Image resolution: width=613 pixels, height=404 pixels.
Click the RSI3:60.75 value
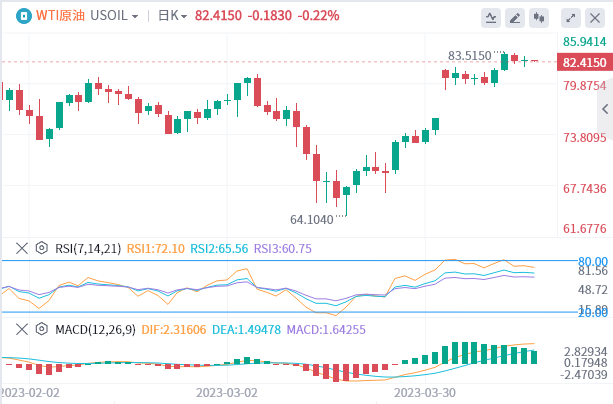point(283,248)
